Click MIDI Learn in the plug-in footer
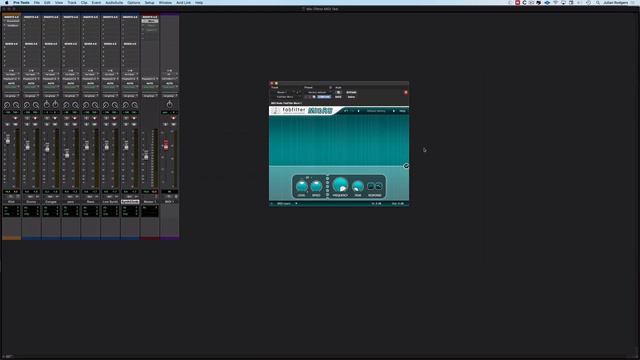This screenshot has width=640, height=360. [x=284, y=203]
